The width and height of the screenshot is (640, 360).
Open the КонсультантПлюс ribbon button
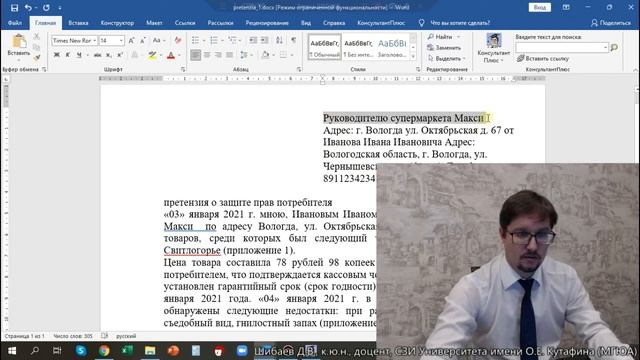pos(493,48)
